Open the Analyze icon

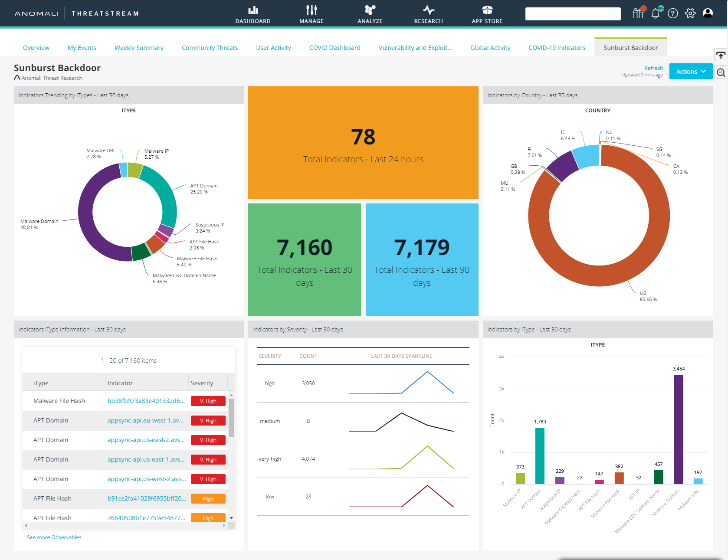pyautogui.click(x=370, y=10)
